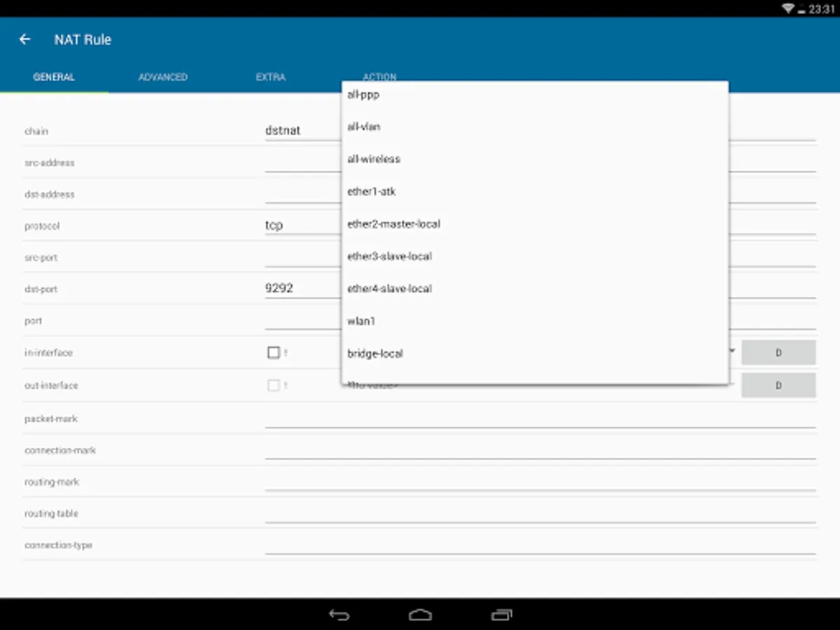The image size is (840, 630).
Task: Toggle in-interface negation checkbox
Action: coord(274,353)
